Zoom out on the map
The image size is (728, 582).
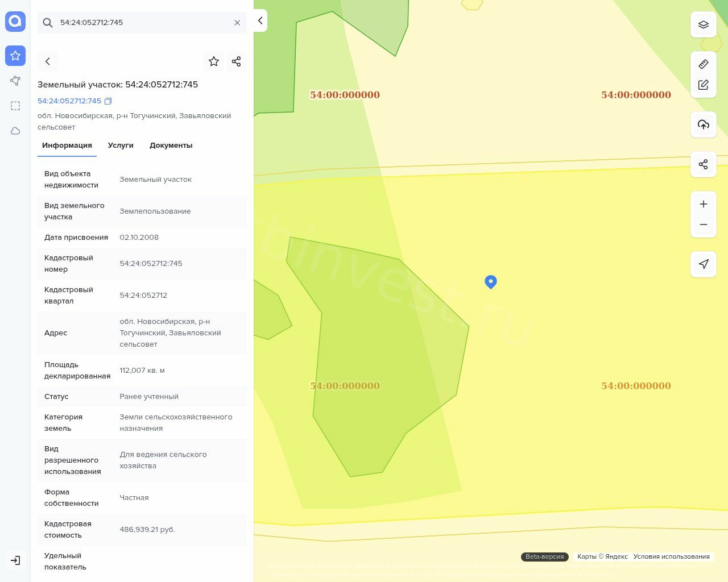click(703, 225)
